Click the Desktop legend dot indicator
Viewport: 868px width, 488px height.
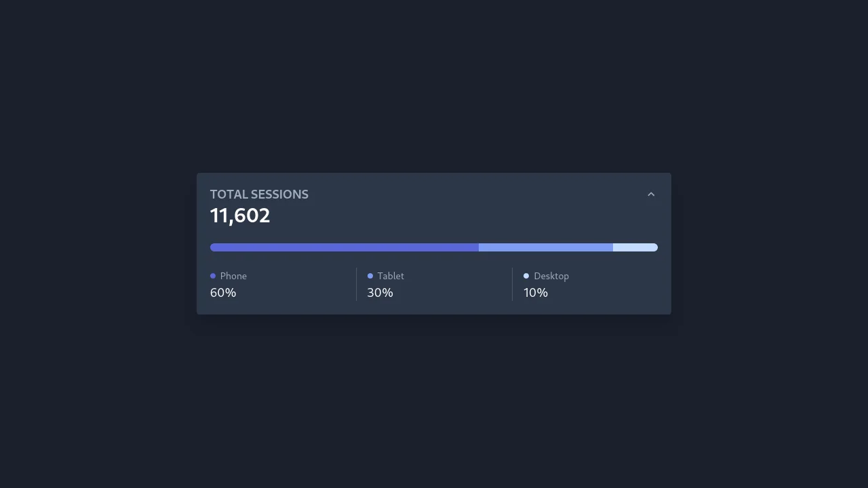(x=526, y=276)
